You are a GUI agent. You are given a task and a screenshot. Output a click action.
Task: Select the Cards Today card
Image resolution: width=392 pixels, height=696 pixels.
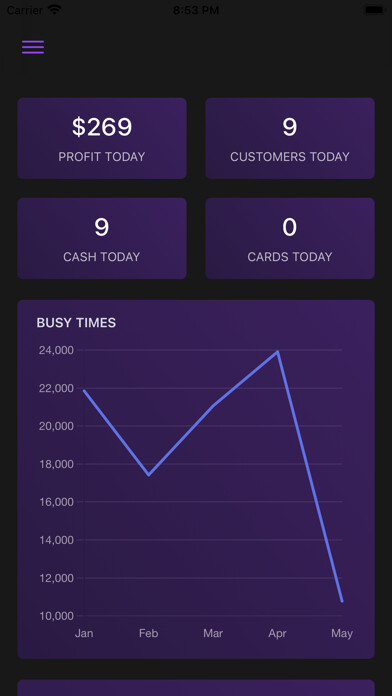pos(290,238)
